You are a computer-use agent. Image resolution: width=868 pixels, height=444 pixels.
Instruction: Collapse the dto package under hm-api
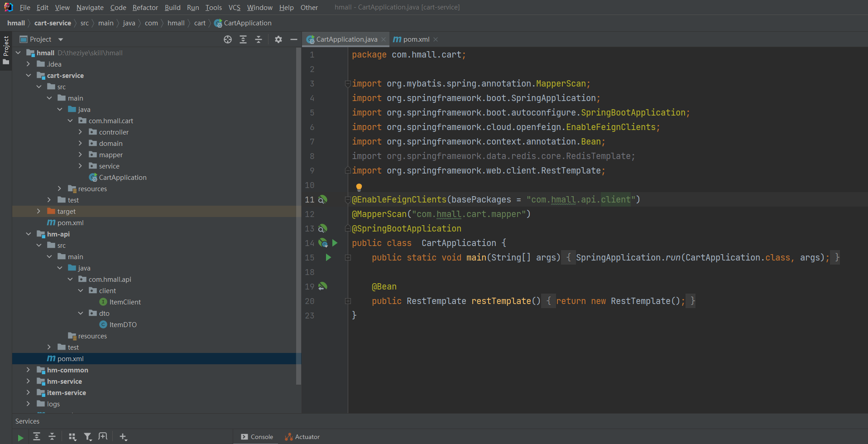pos(81,314)
